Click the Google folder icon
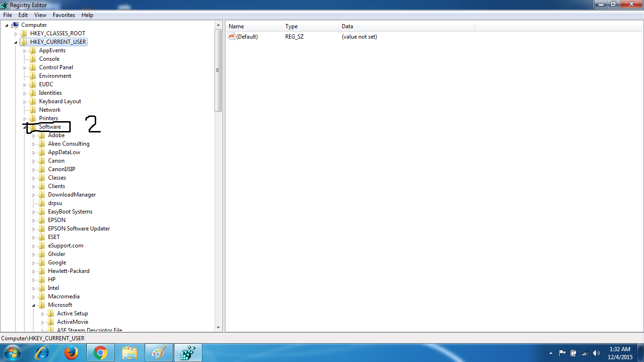 pos(41,263)
